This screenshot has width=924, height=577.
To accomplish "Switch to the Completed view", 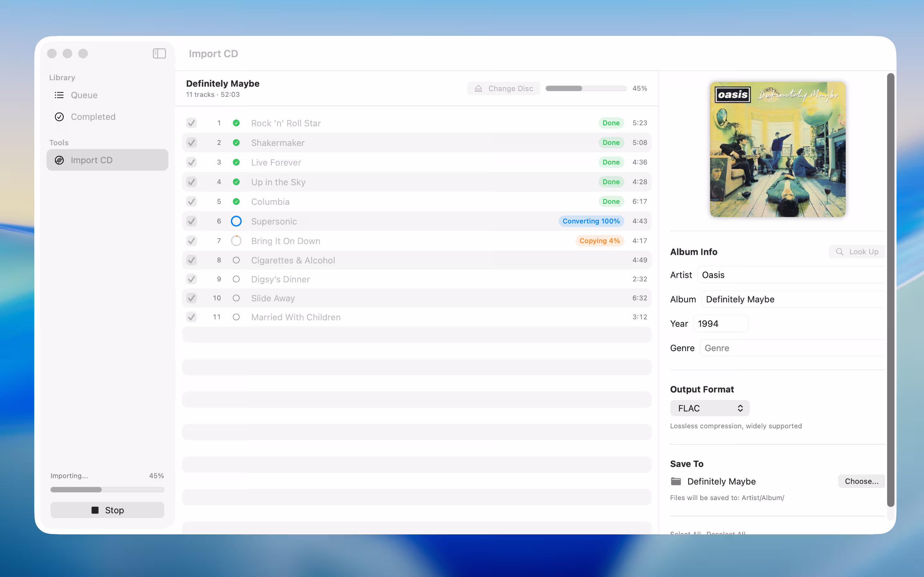I will coord(93,117).
